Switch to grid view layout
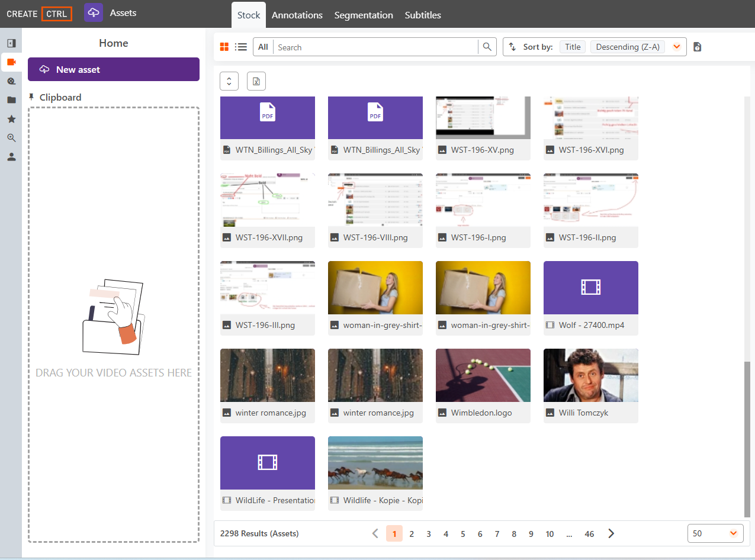The width and height of the screenshot is (755, 560). point(224,47)
